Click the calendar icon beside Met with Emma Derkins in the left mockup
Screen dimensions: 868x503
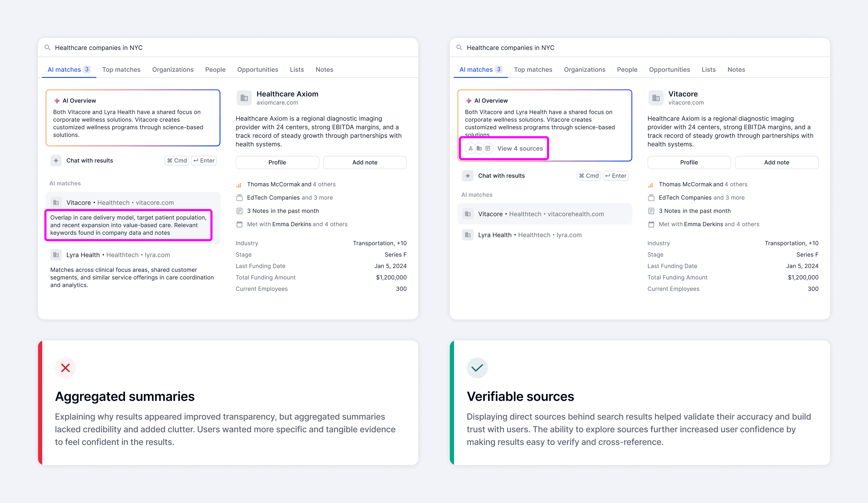[x=239, y=224]
